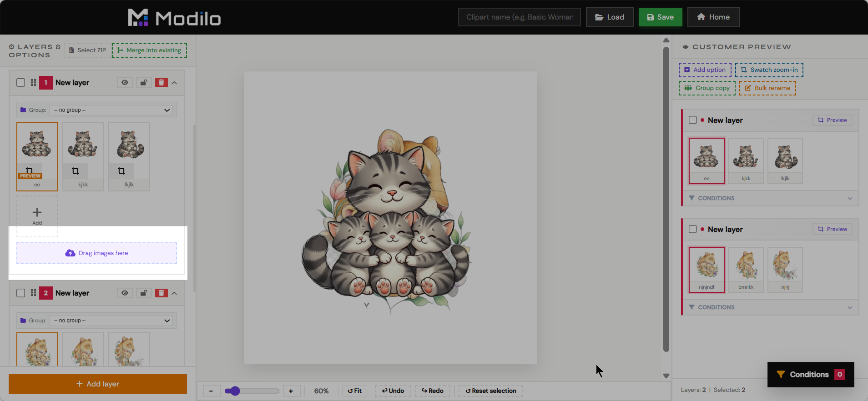Click Preview button of first preview layer
This screenshot has height=401, width=868.
[833, 120]
